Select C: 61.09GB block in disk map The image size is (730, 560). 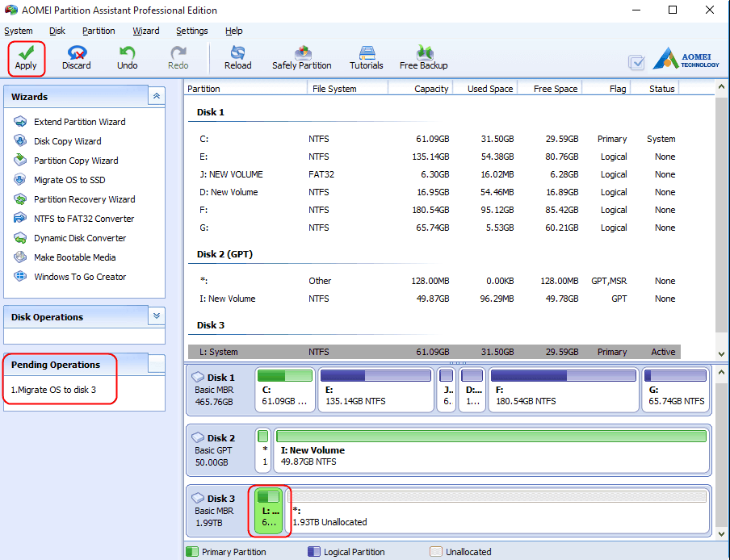285,390
